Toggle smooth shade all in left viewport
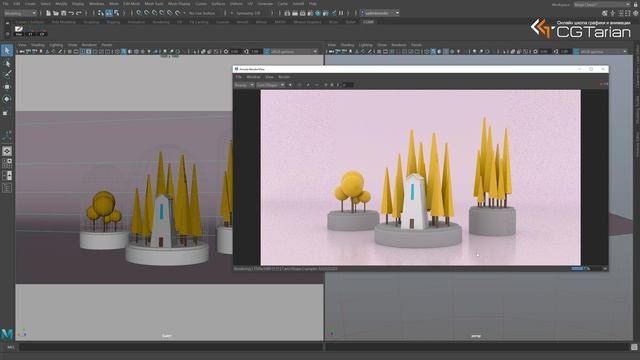The height and width of the screenshot is (360, 640). coord(124,52)
